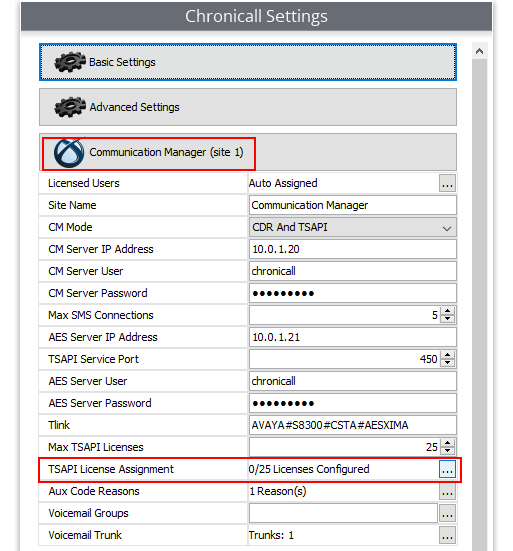
Task: Click the scrollbar up arrow
Action: [x=479, y=52]
